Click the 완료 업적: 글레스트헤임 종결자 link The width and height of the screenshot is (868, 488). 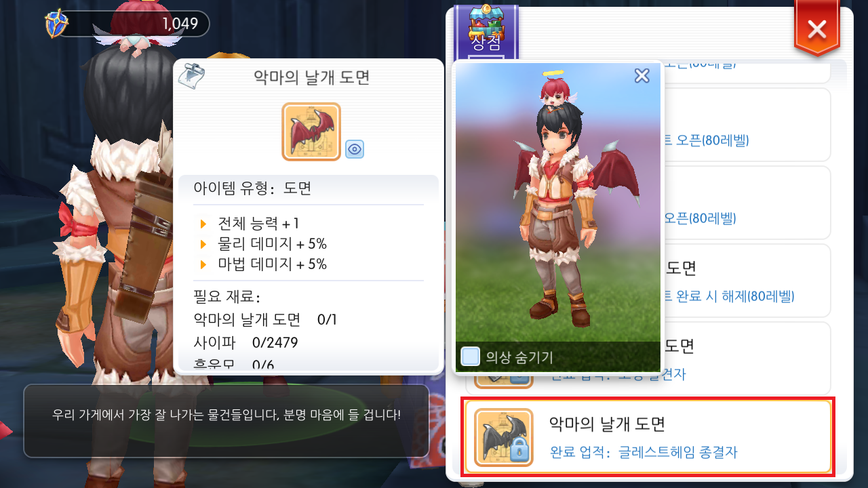coord(643,452)
